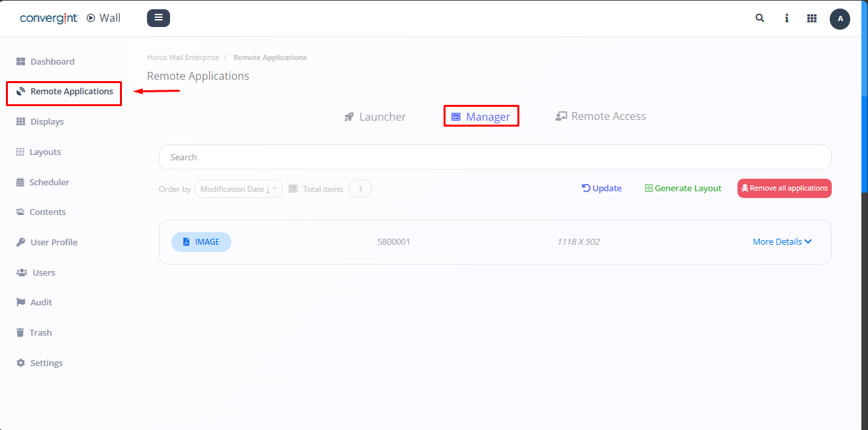Image resolution: width=868 pixels, height=430 pixels.
Task: Open Displays from the sidebar
Action: pyautogui.click(x=47, y=121)
